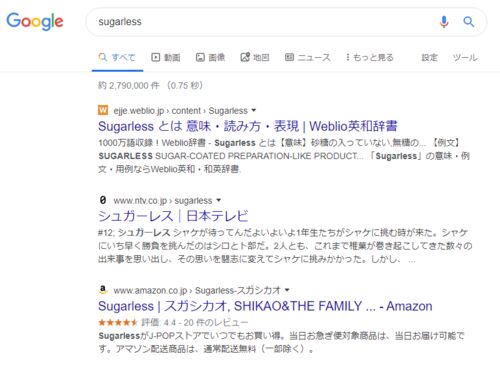Click the Google logo

click(x=35, y=21)
